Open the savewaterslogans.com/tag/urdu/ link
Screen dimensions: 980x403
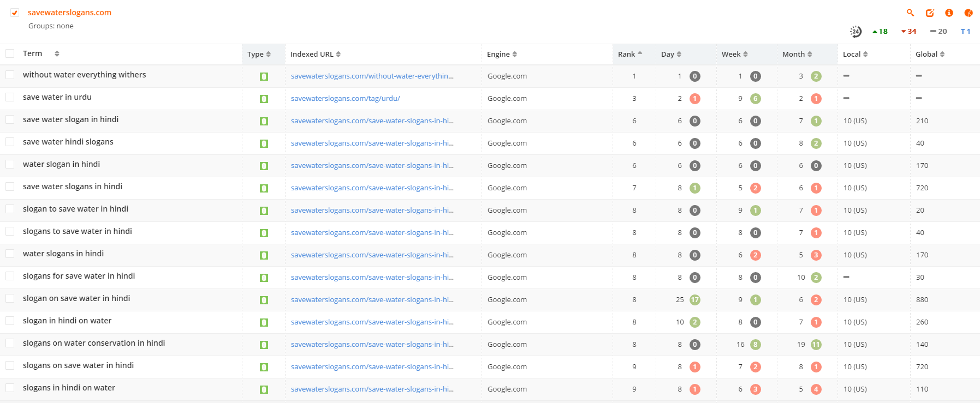[345, 99]
